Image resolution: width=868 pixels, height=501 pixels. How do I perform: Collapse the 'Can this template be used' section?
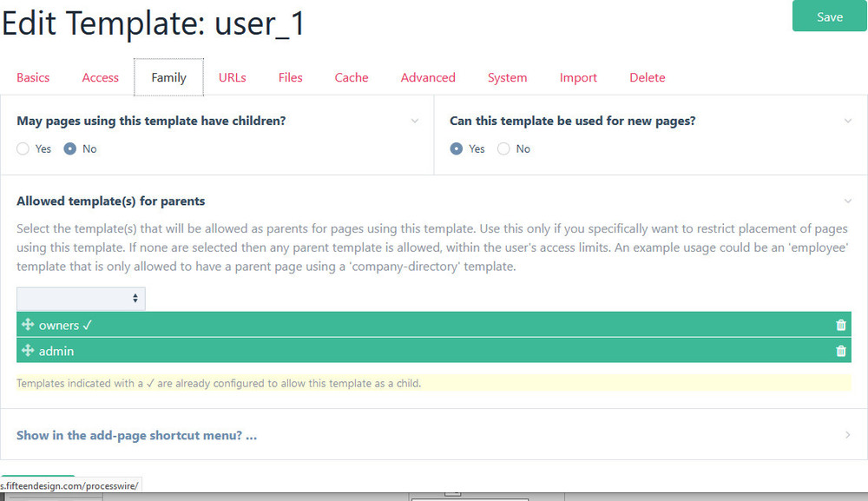pos(847,122)
